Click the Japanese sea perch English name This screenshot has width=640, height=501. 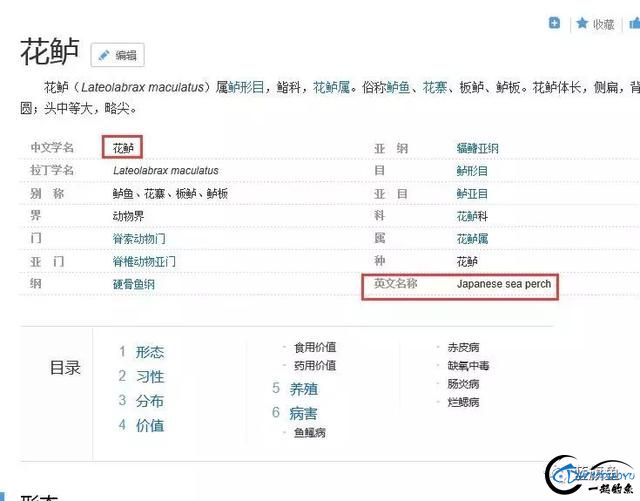504,284
